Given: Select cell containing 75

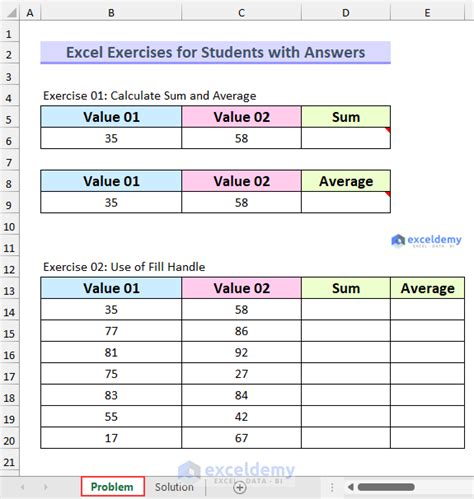Looking at the screenshot, I should tap(111, 373).
